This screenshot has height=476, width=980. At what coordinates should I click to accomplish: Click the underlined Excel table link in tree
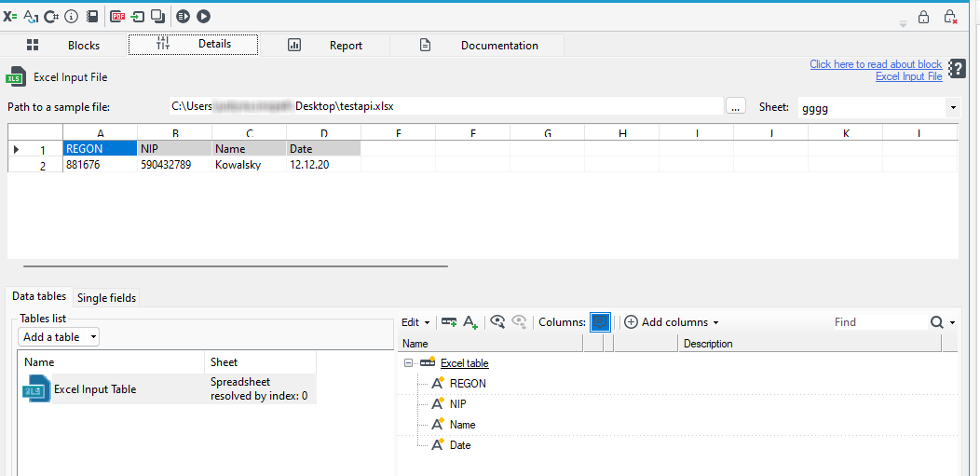tap(464, 363)
